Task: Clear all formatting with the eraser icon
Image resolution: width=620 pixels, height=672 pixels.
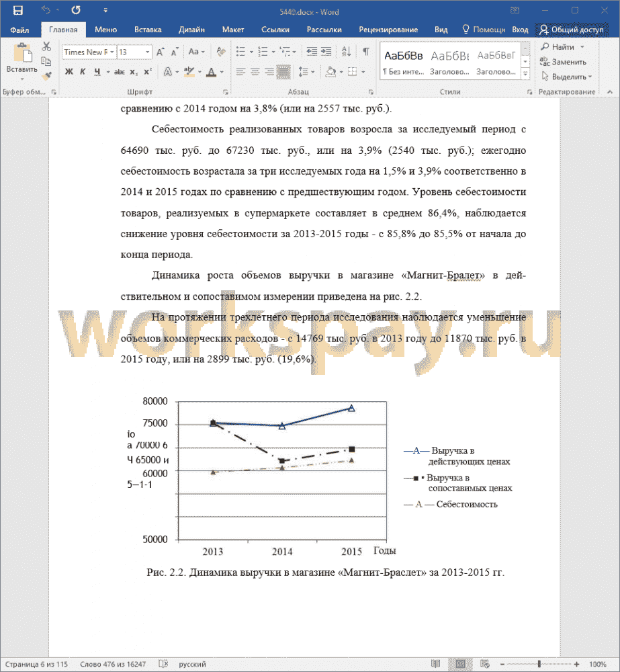Action: (x=221, y=52)
